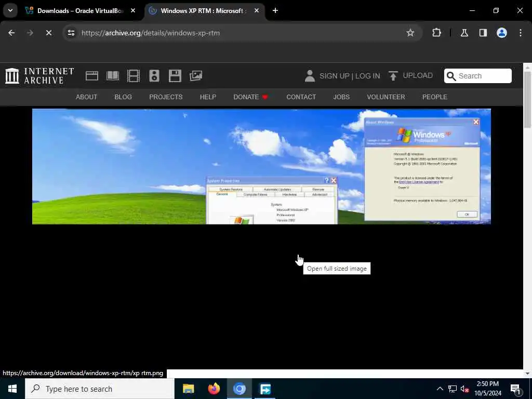This screenshot has height=399, width=532.
Task: Close the Downloads – Oracle VirtualBox tab
Action: coord(133,10)
